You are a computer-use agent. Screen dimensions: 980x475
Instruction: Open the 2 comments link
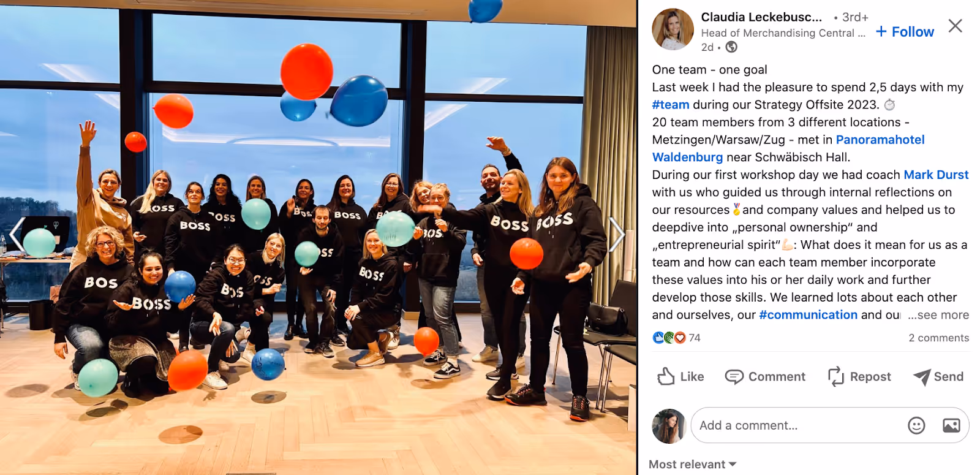click(x=939, y=338)
